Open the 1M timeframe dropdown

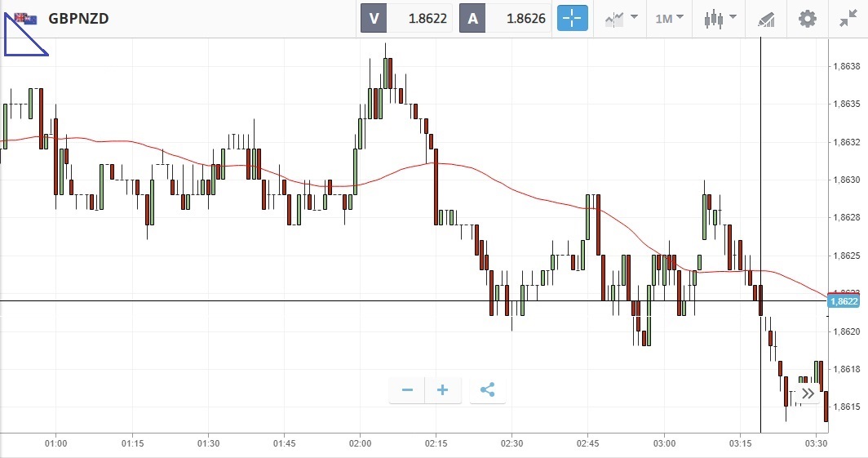pyautogui.click(x=669, y=18)
